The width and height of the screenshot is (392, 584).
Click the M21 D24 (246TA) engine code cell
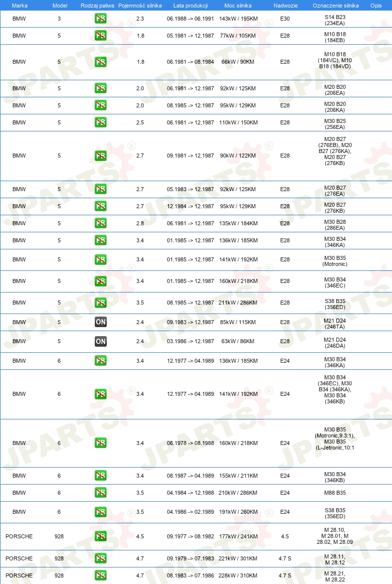(x=335, y=324)
